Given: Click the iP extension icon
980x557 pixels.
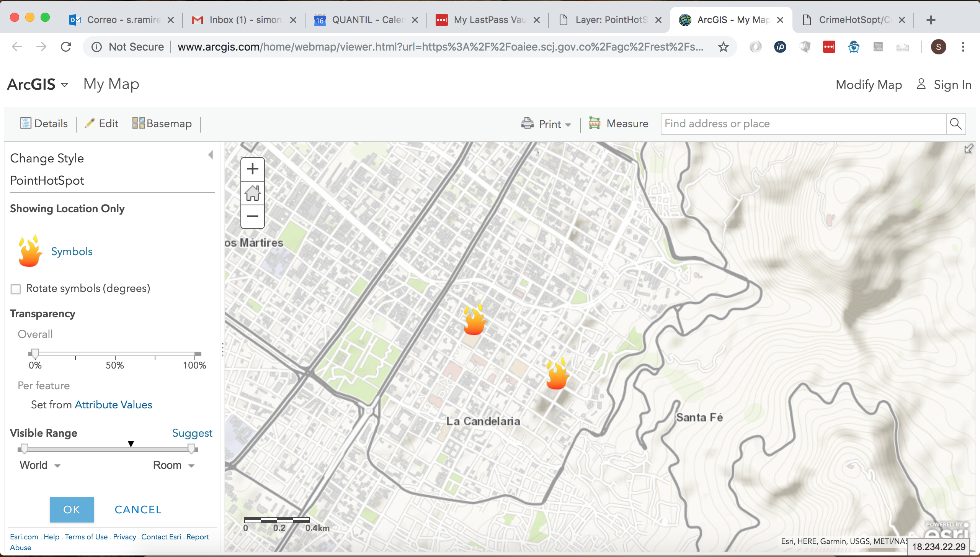Looking at the screenshot, I should pos(780,47).
